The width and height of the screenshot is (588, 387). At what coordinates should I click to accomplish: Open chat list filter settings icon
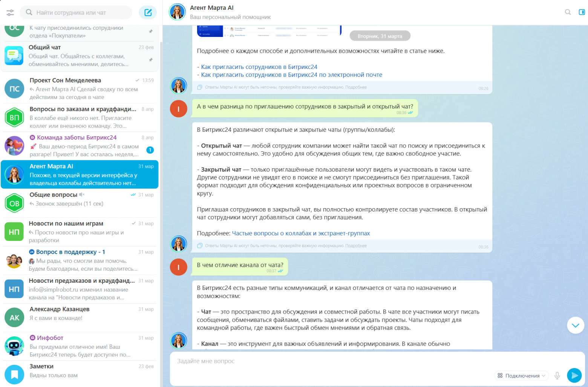click(x=10, y=12)
